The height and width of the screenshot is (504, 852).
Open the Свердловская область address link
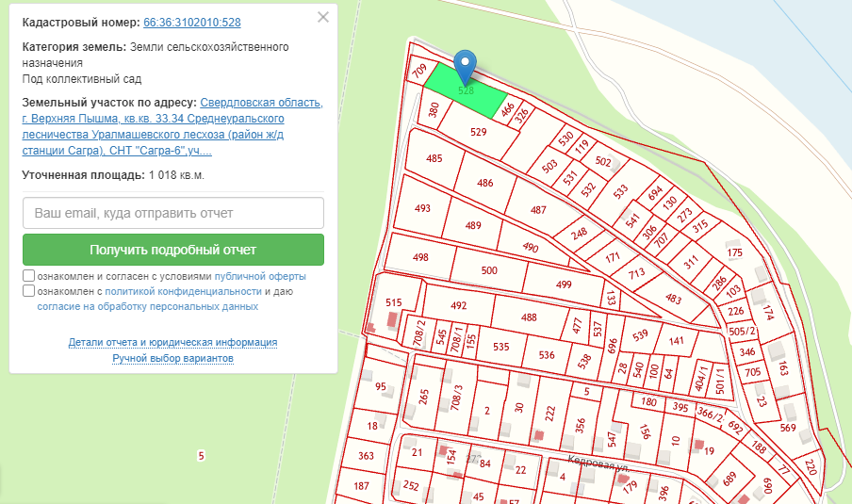tap(172, 126)
